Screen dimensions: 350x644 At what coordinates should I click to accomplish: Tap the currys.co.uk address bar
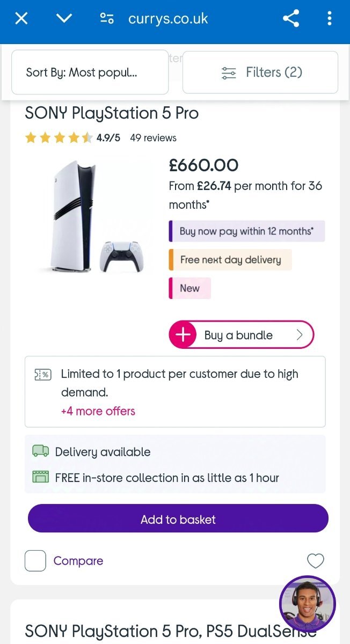coord(168,19)
